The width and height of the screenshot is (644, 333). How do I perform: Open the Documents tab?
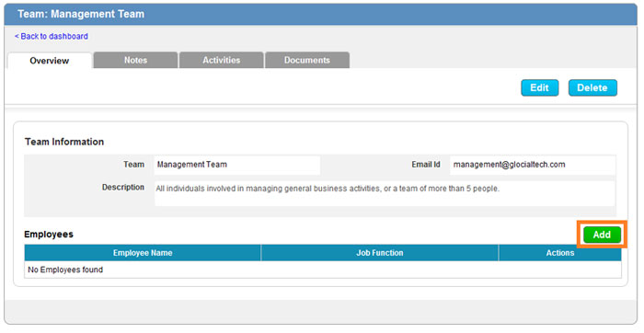tap(307, 60)
